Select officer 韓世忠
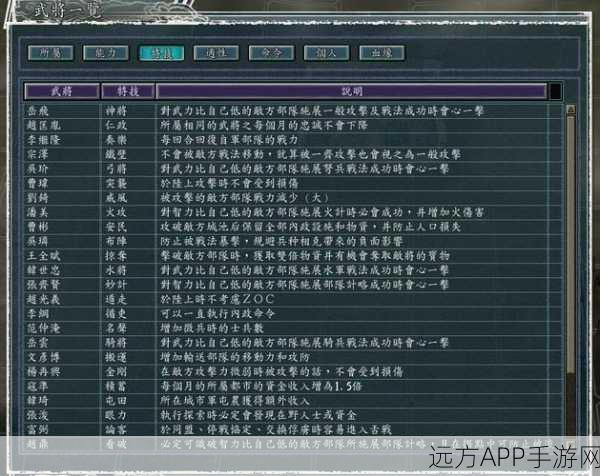This screenshot has width=600, height=476. tap(43, 270)
